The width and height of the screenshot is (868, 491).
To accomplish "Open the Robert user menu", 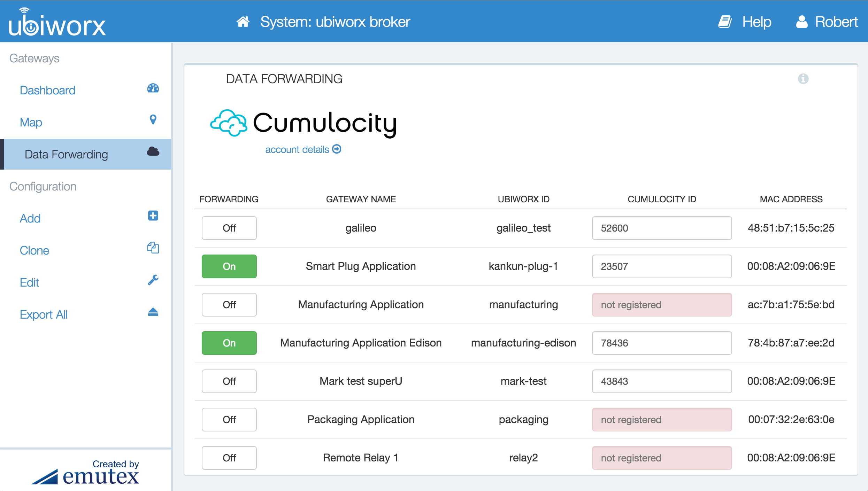I will [836, 22].
